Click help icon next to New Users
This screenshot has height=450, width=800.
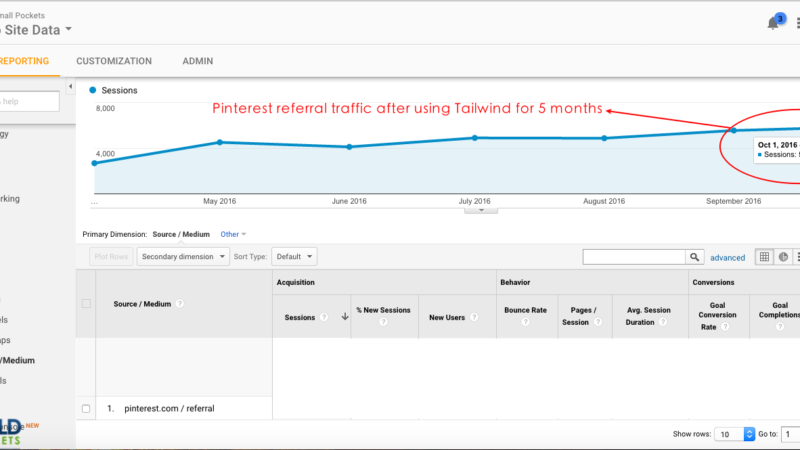471,317
